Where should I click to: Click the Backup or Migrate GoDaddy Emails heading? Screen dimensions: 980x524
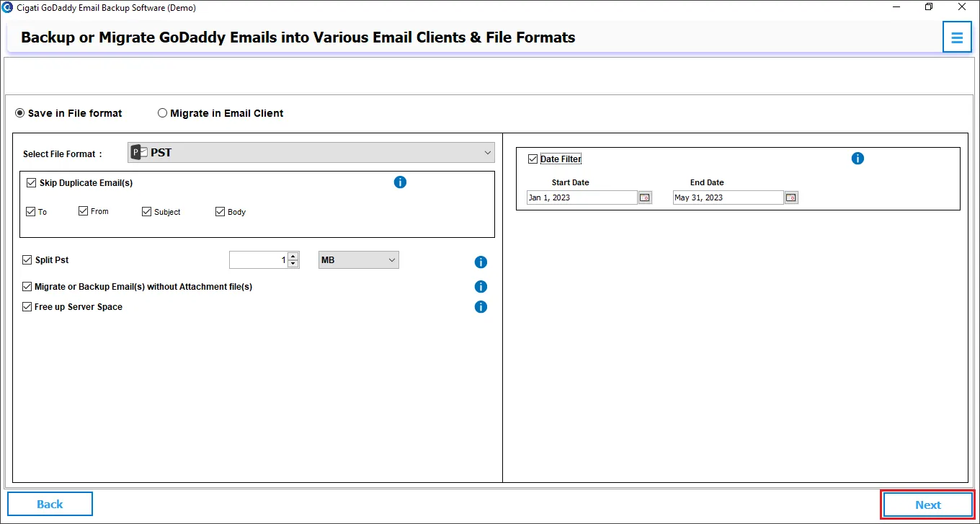pos(298,37)
